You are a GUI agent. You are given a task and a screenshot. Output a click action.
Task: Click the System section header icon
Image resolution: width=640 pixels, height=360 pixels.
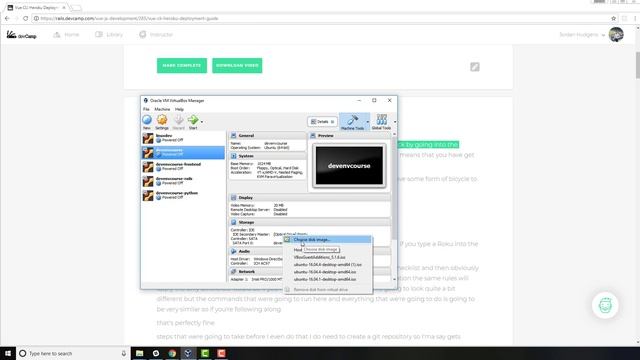coord(233,156)
